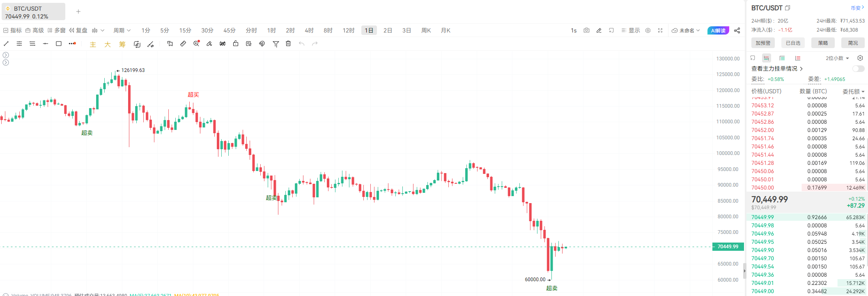Screen dimensions: 868x296
Task: Select the rectangle drawing tool
Action: point(59,44)
